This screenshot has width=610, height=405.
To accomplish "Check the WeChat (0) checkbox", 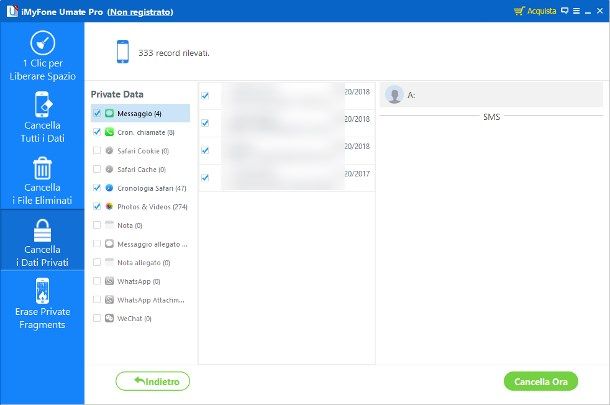I will pos(97,318).
